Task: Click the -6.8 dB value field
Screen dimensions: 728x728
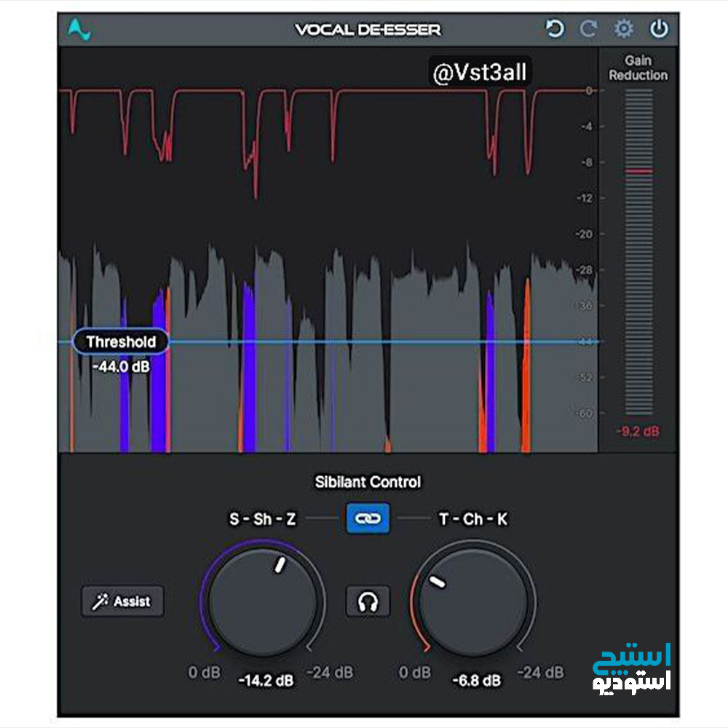Action: [x=477, y=680]
